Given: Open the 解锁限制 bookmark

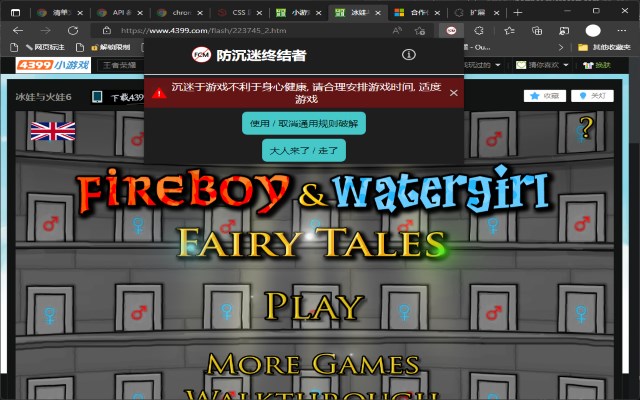Looking at the screenshot, I should (111, 47).
